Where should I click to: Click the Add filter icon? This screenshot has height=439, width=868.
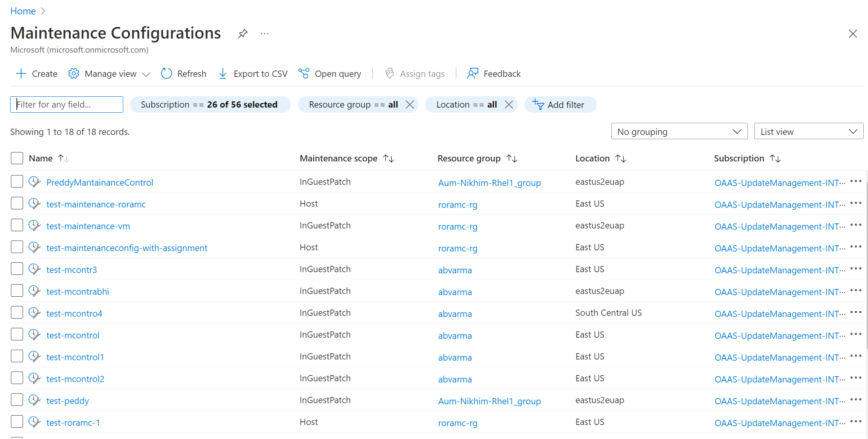click(x=538, y=105)
